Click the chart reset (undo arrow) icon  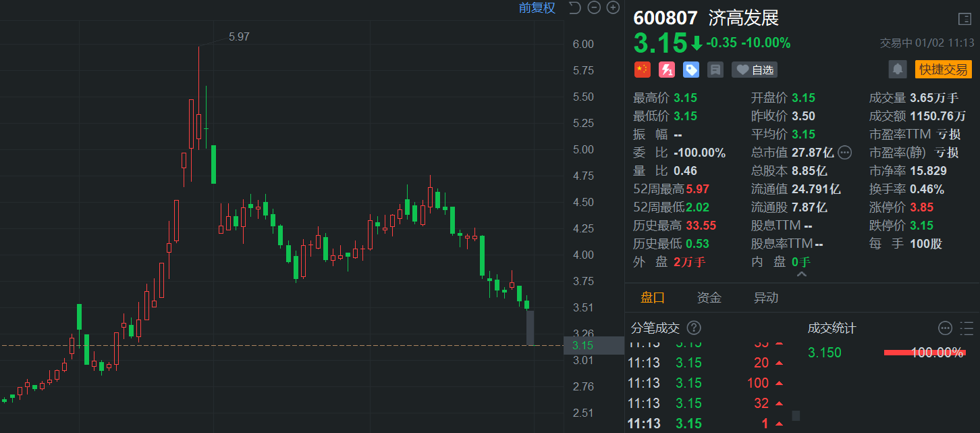(575, 8)
